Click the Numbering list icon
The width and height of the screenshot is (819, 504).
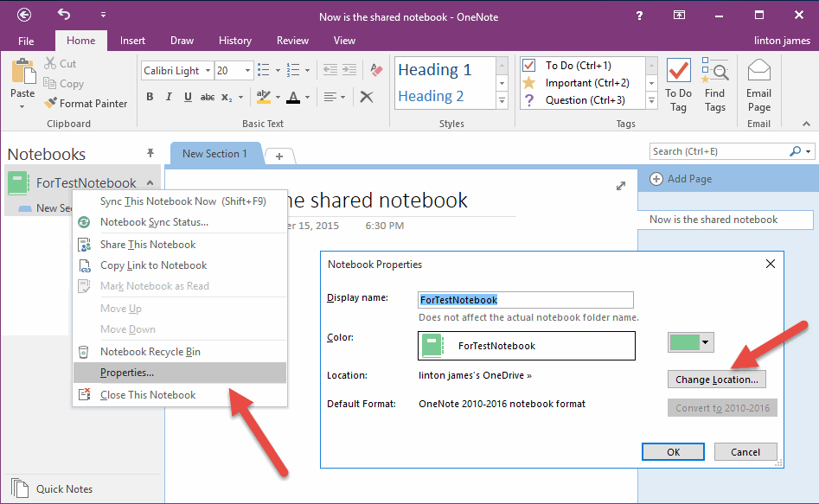pyautogui.click(x=293, y=70)
